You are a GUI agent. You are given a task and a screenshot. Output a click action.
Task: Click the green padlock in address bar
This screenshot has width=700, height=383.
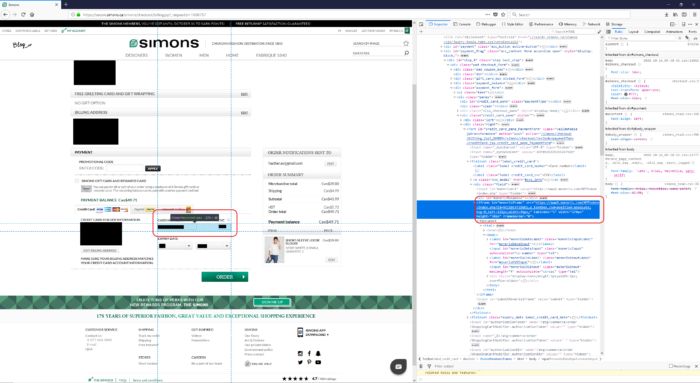[x=79, y=15]
